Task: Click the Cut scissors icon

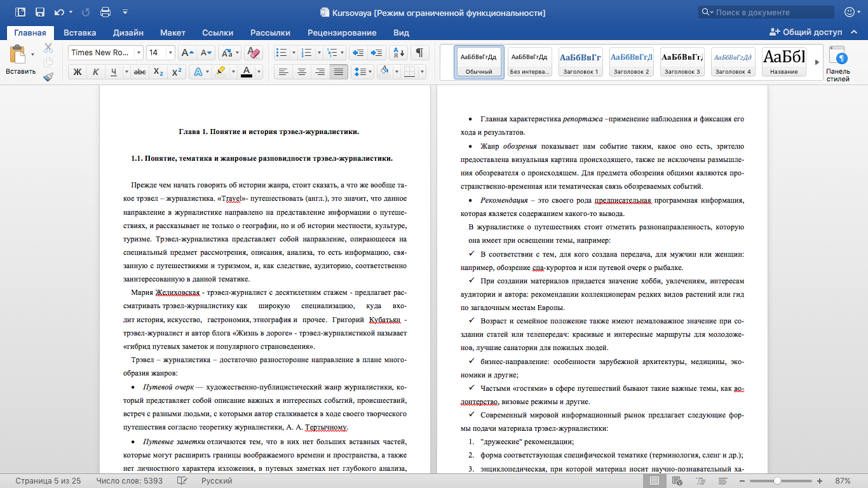Action: coord(48,48)
